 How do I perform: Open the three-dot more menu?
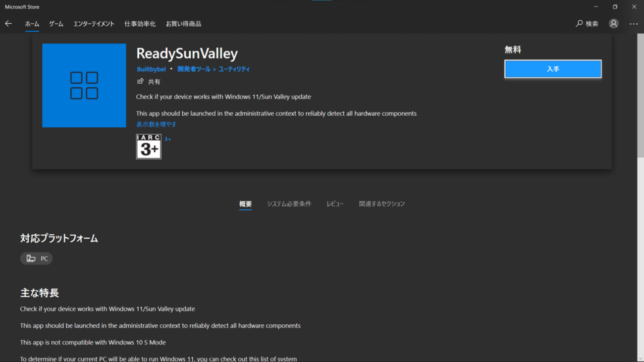click(634, 24)
